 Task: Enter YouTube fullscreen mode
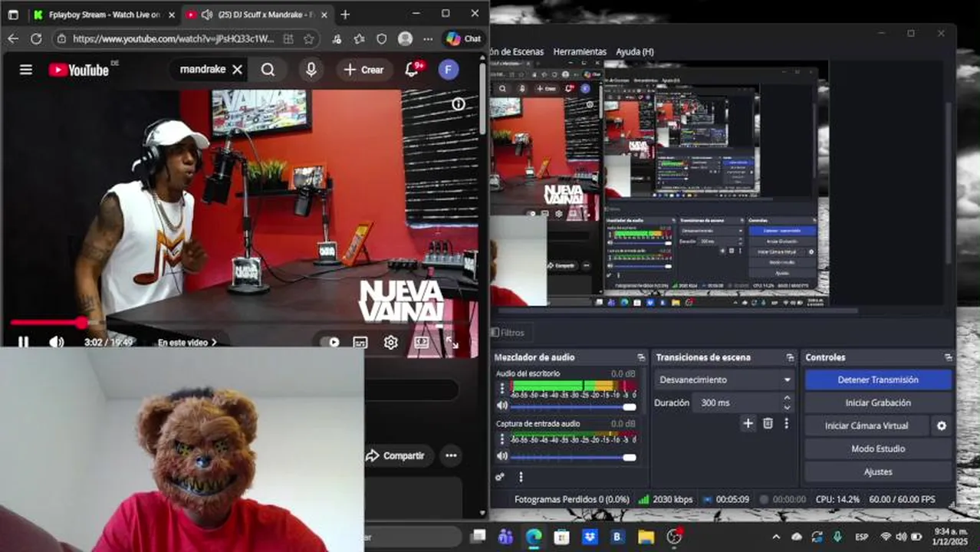click(x=452, y=342)
